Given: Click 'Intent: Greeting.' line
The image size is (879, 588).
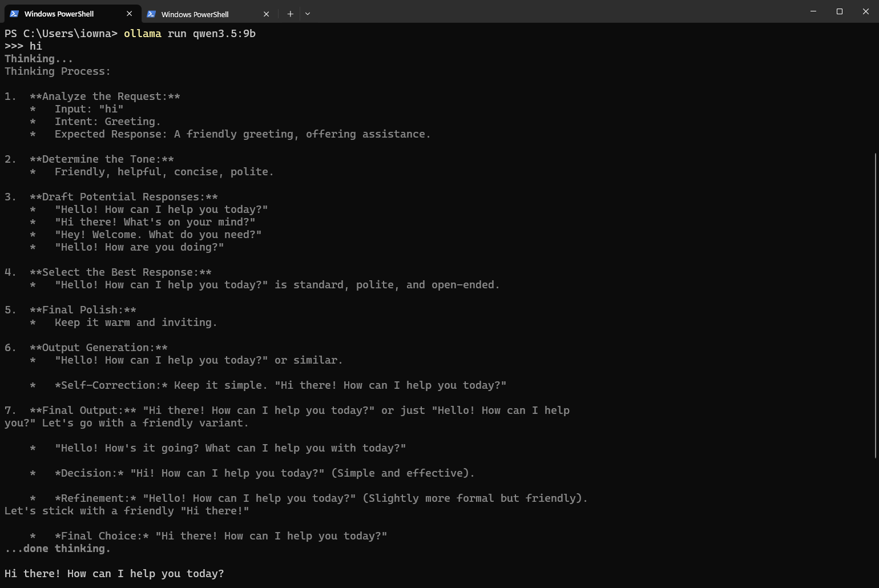Looking at the screenshot, I should tap(108, 122).
